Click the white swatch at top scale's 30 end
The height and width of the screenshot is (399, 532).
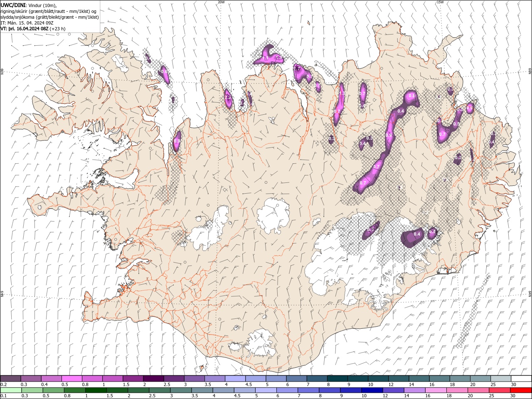point(521,379)
